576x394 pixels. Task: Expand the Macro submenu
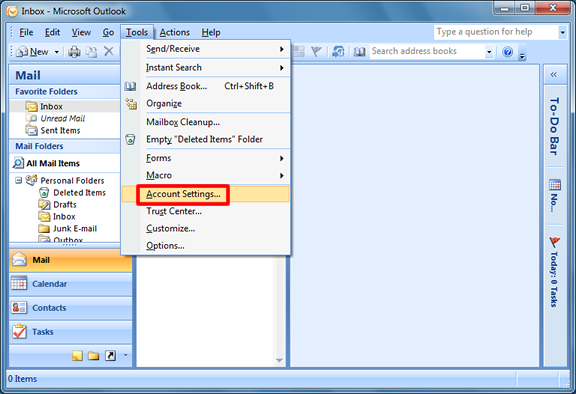pos(206,175)
